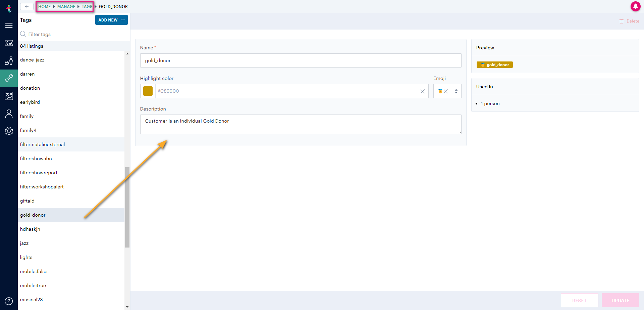The width and height of the screenshot is (644, 310).
Task: Click the Delete button
Action: [629, 21]
